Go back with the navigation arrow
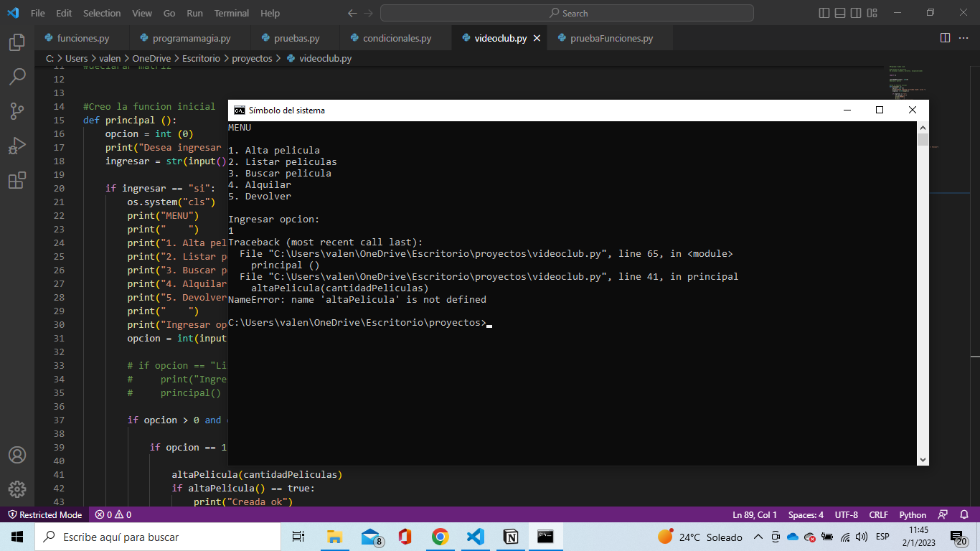Image resolution: width=980 pixels, height=551 pixels. coord(352,13)
